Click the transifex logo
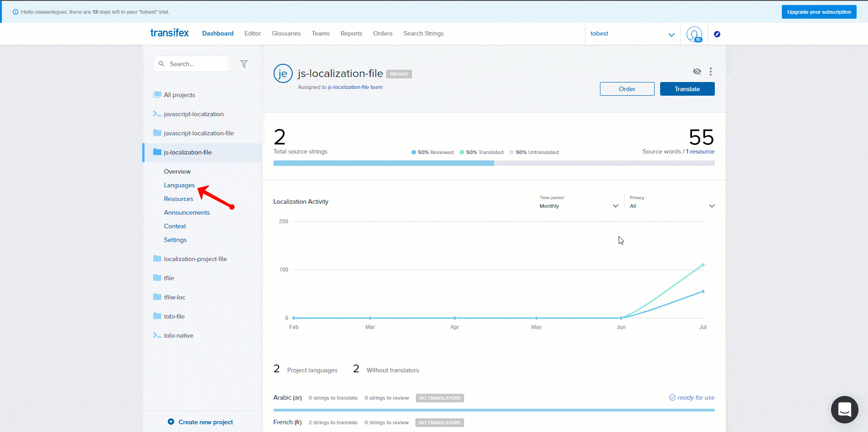The width and height of the screenshot is (868, 432). tap(169, 33)
